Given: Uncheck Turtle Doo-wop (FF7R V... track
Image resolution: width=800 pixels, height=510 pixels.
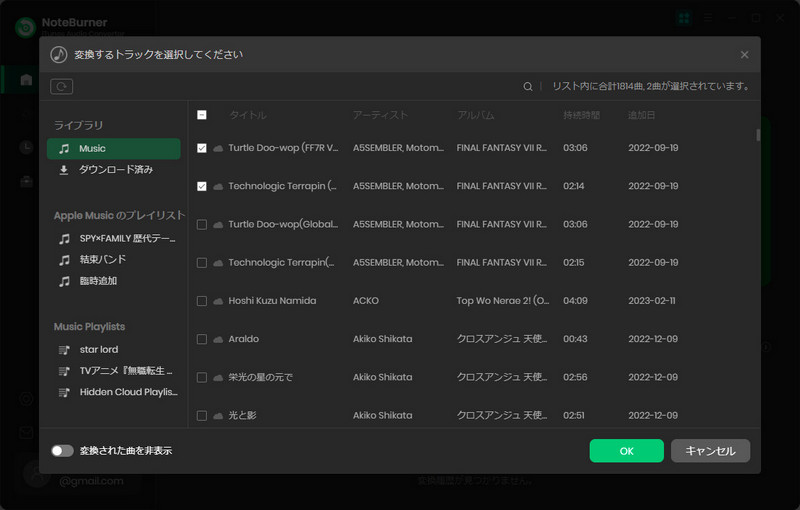Looking at the screenshot, I should click(x=202, y=148).
